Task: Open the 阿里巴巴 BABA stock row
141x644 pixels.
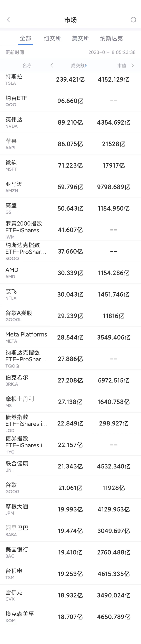Action: (70, 531)
